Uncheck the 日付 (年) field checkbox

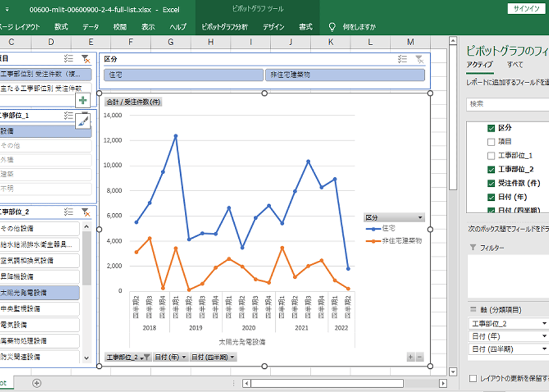491,197
